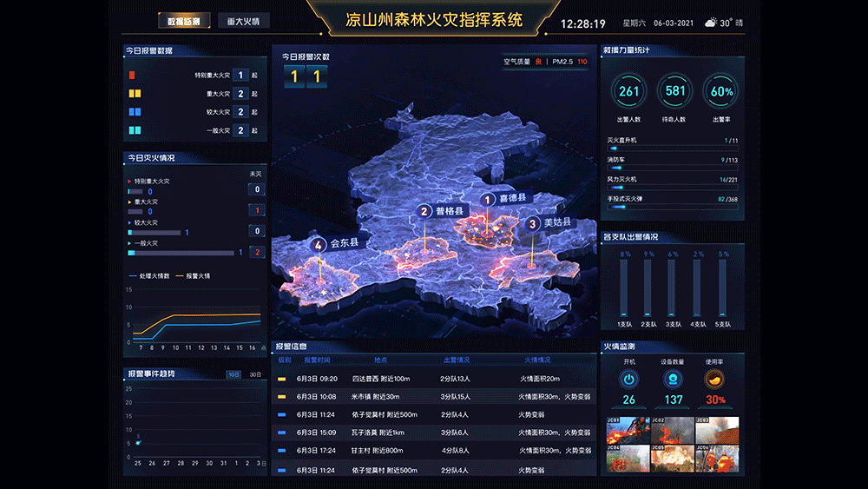The width and height of the screenshot is (868, 489).
Task: Click the 3支队 vertical bar
Action: [x=672, y=288]
